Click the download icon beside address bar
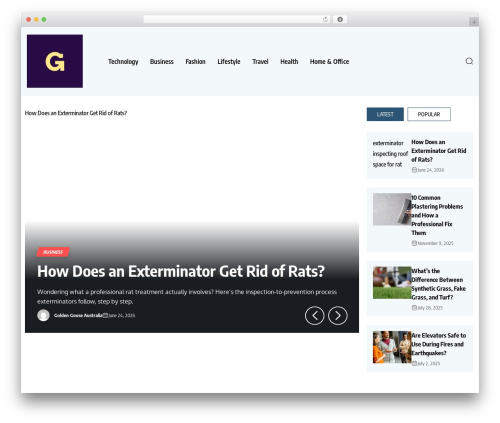Viewport: 500px width, 423px height. [340, 20]
